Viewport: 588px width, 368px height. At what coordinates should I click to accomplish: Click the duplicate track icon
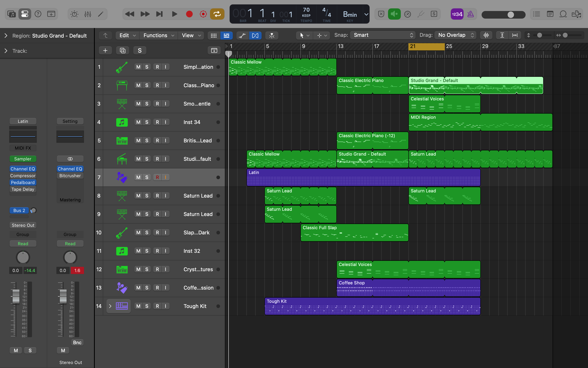[123, 50]
